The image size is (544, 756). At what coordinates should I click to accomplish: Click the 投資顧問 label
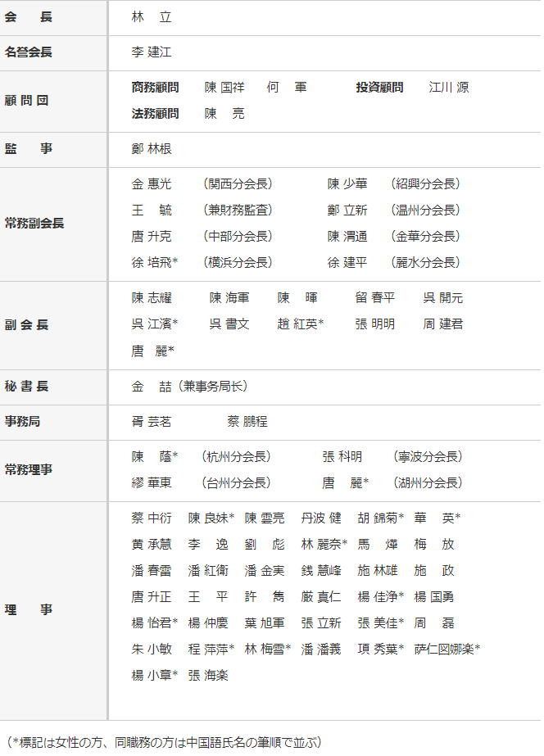379,88
